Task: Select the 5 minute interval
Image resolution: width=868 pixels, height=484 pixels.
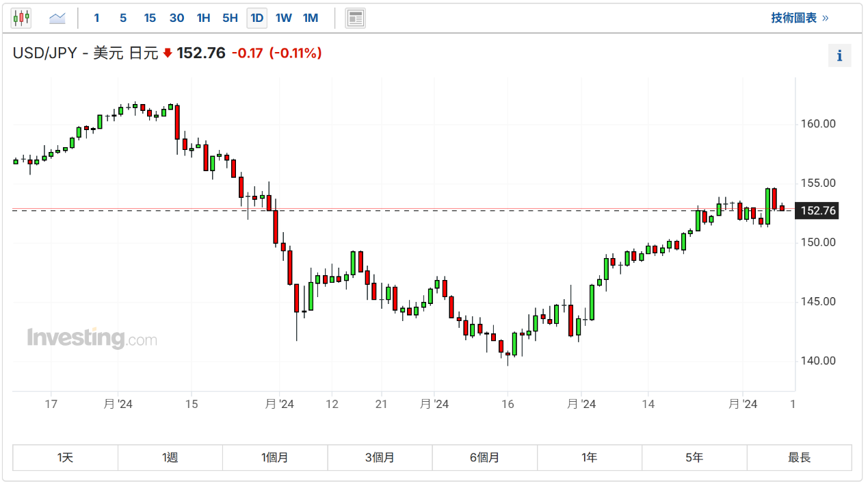Action: click(123, 18)
